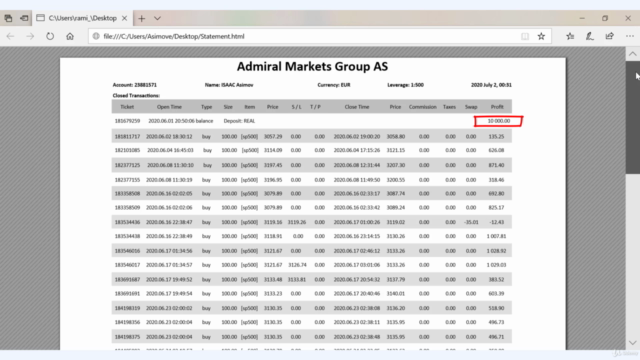Click profit value 1 029.03
640x360 pixels.
click(x=496, y=264)
